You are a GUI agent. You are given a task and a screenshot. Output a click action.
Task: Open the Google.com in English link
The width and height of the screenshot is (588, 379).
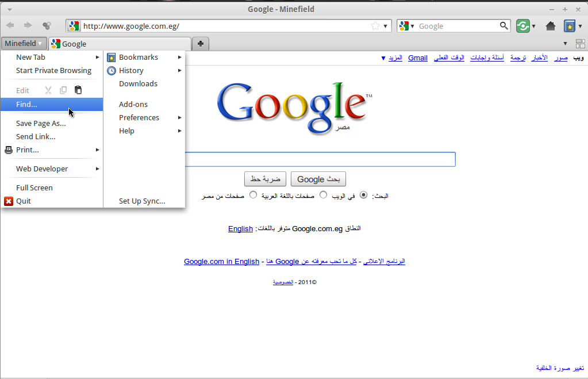click(222, 261)
